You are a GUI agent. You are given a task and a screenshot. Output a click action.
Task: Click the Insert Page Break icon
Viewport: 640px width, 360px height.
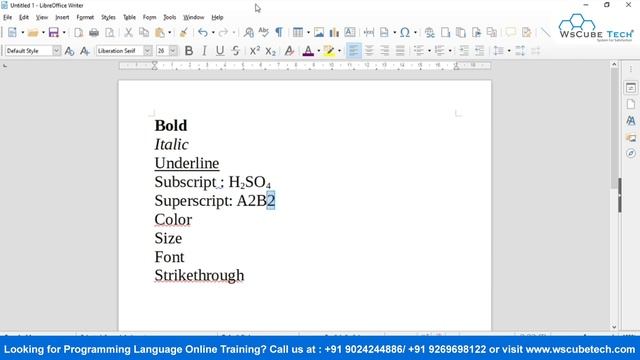tap(369, 33)
